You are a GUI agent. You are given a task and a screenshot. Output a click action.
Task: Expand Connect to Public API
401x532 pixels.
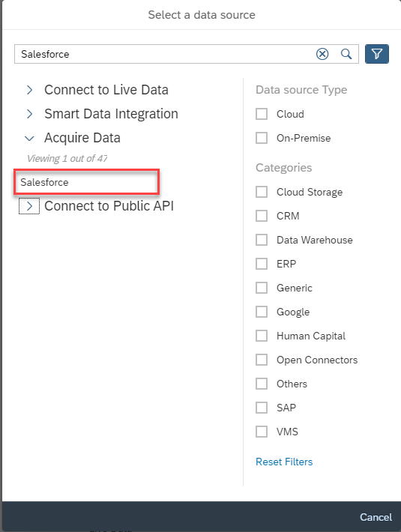(x=29, y=206)
